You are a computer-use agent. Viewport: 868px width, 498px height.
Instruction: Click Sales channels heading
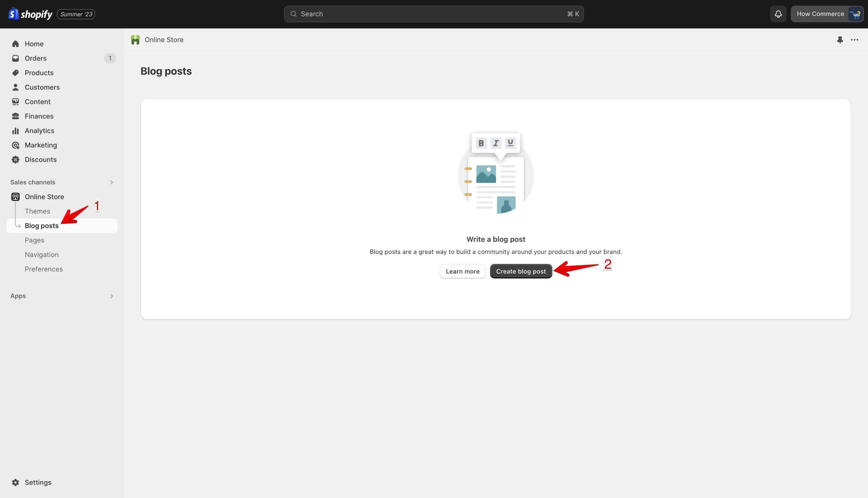point(33,182)
